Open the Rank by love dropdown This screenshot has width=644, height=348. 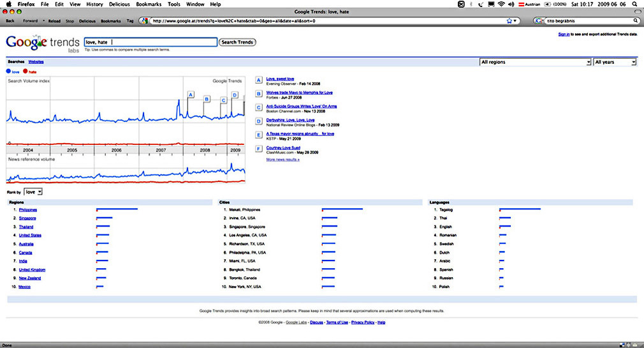point(33,192)
